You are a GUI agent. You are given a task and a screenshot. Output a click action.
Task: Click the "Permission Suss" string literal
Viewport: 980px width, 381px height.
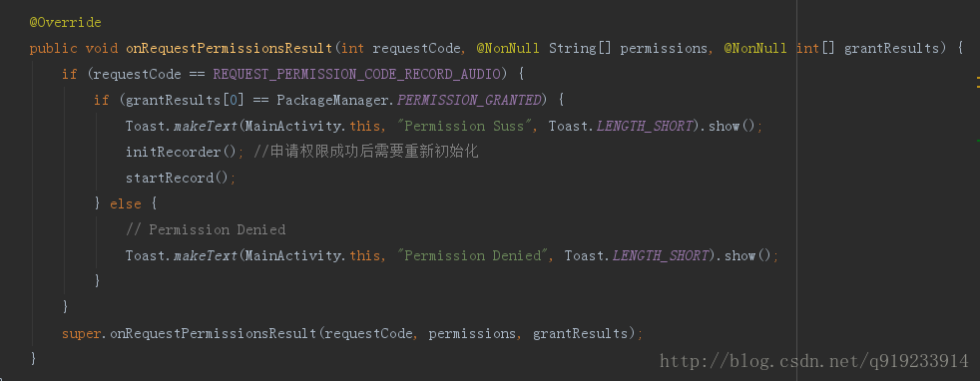point(468,126)
